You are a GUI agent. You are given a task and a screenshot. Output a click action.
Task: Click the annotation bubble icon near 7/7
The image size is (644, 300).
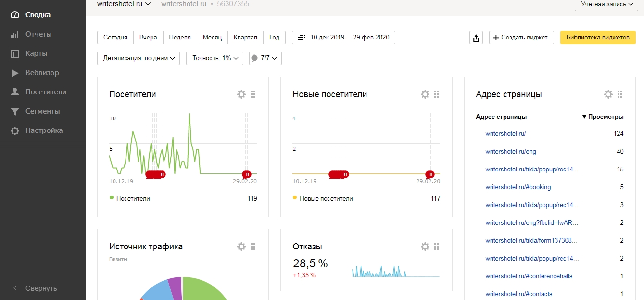tap(254, 58)
